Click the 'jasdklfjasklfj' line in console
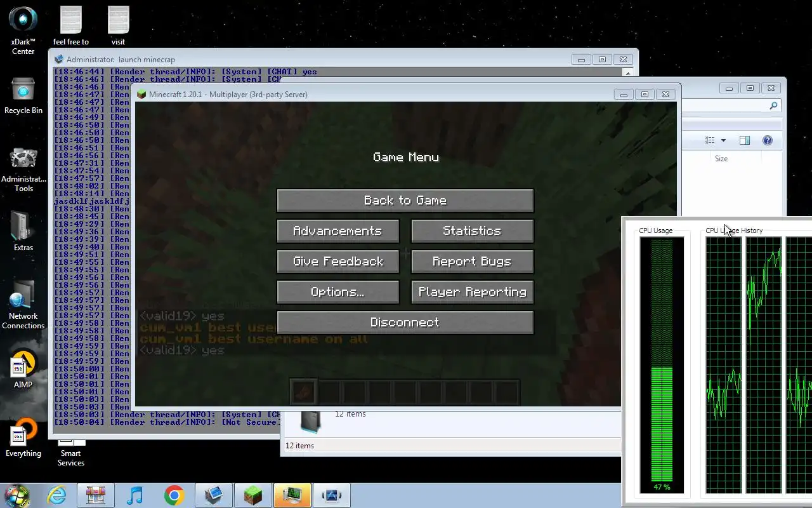The image size is (812, 508). [x=91, y=201]
